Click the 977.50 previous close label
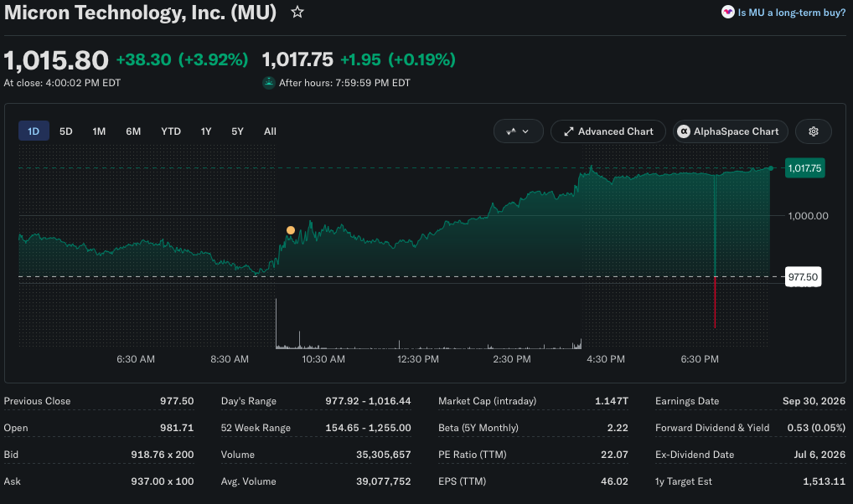Screen dimensions: 853x504 (x=803, y=277)
